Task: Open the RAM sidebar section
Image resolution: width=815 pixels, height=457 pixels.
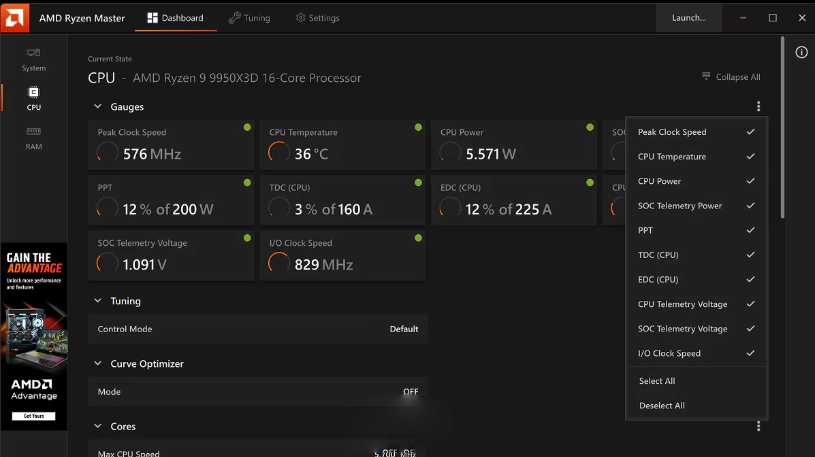Action: pos(34,138)
